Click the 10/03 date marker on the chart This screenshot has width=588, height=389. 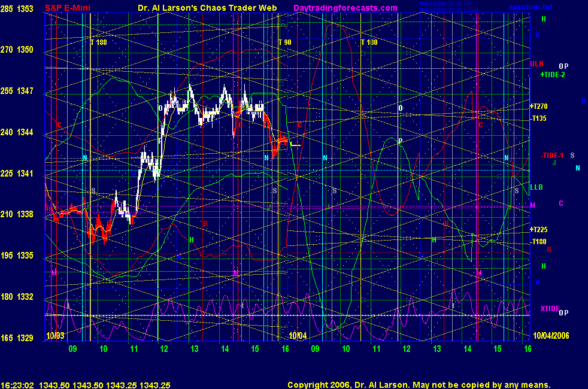pos(55,335)
